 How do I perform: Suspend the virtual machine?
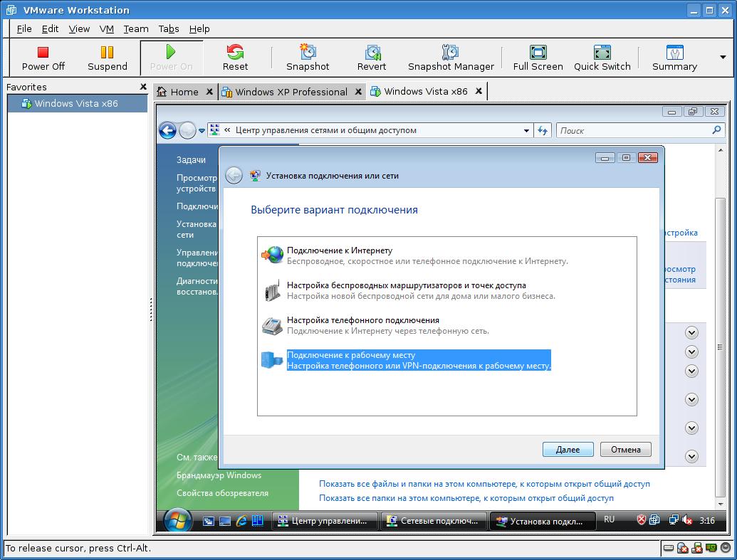pos(107,58)
